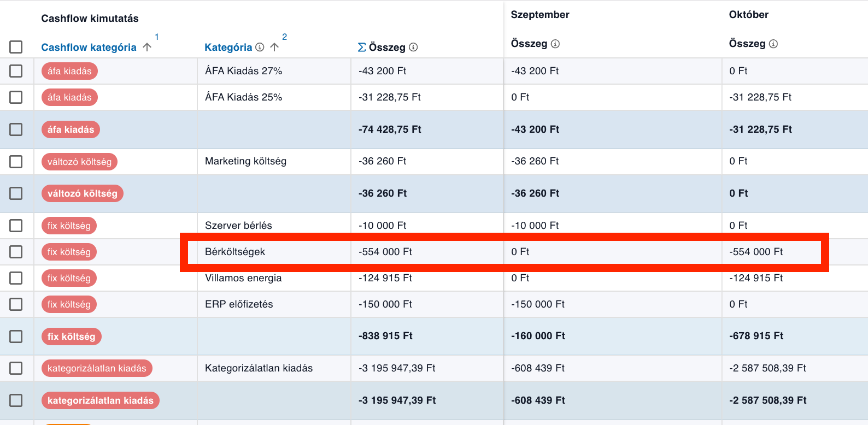The image size is (868, 425).
Task: Select the ÁFA Kiadás 25% row checkbox
Action: coord(16,97)
